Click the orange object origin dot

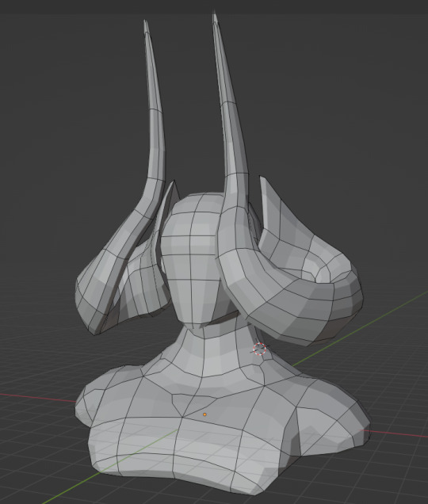point(204,414)
